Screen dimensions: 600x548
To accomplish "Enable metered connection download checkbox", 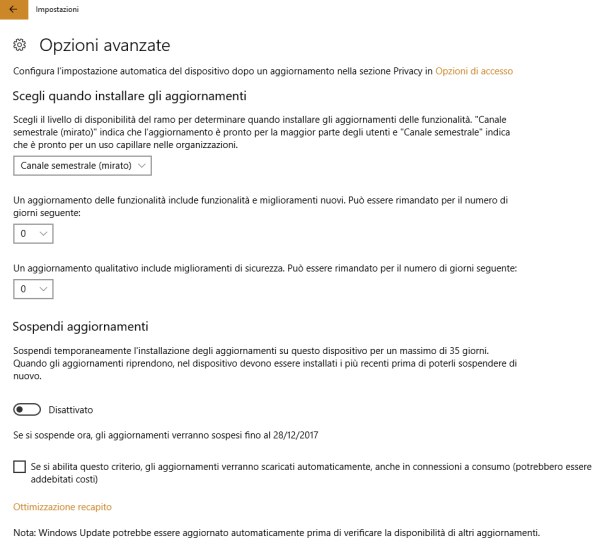I will (x=20, y=467).
